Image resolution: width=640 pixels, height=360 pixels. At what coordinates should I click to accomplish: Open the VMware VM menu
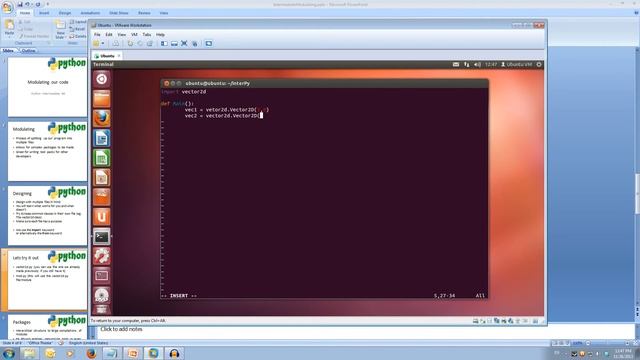pos(134,35)
